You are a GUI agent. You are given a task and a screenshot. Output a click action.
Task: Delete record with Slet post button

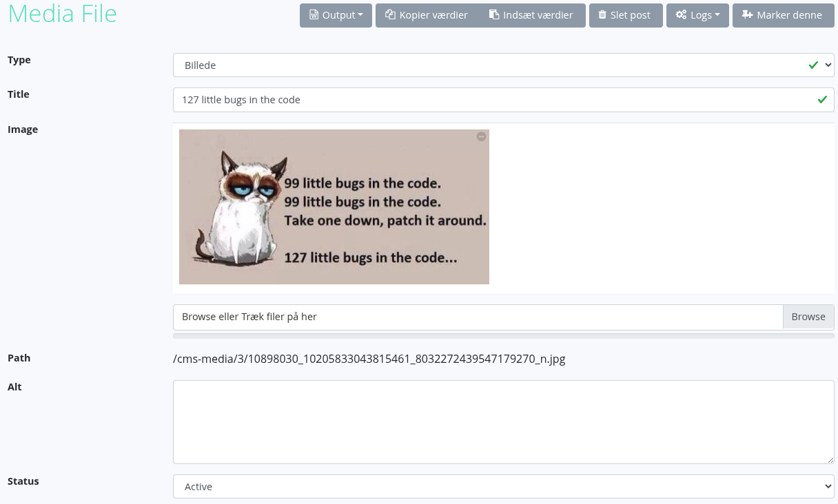point(625,16)
